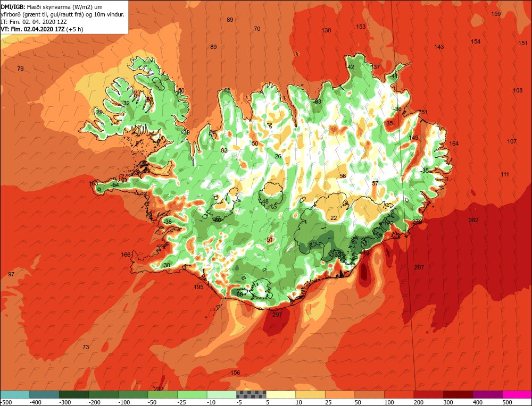Click the map value '163' at Snæfellsnes tip

click(x=93, y=183)
